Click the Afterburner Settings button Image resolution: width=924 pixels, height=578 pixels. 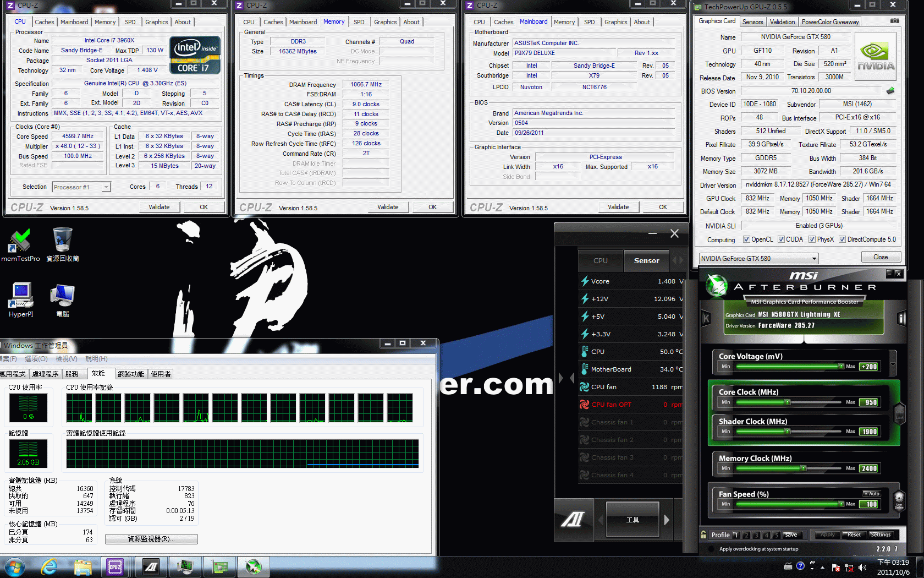[880, 535]
